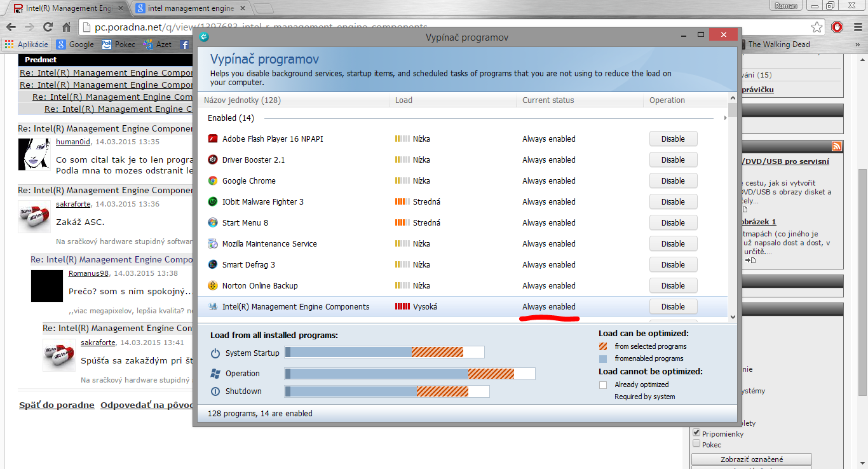Disable Adobe Flash Player 16 NPAPI

click(673, 139)
